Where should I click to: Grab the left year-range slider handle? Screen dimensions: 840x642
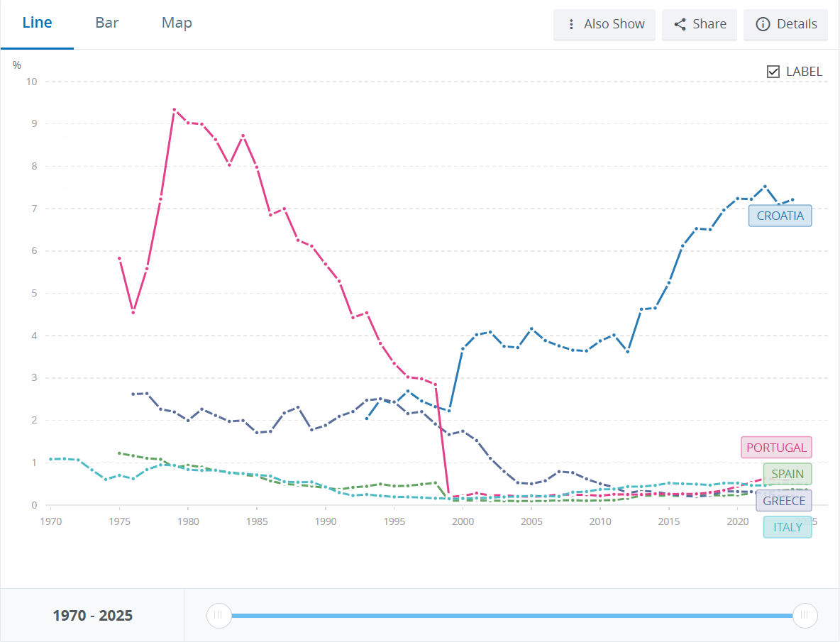point(219,615)
